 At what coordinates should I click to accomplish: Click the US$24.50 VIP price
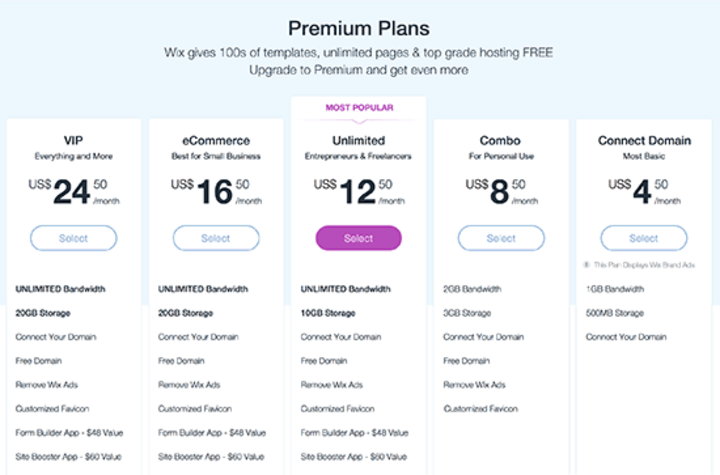pyautogui.click(x=73, y=191)
